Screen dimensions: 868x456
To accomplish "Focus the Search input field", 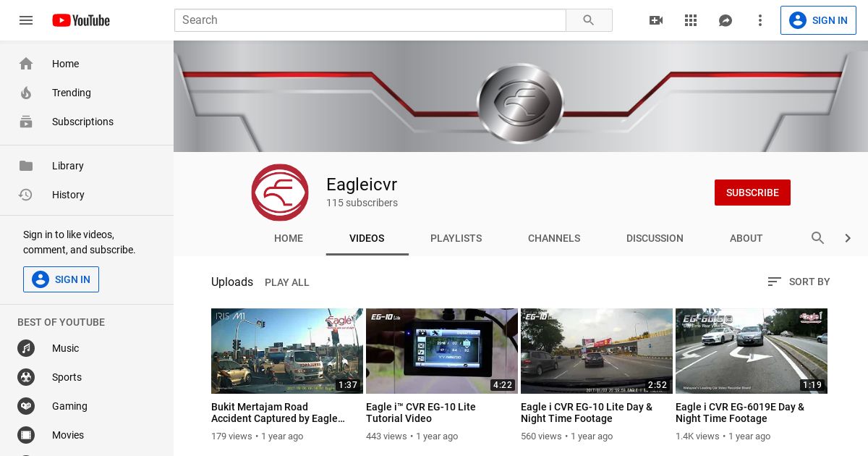I will [370, 20].
